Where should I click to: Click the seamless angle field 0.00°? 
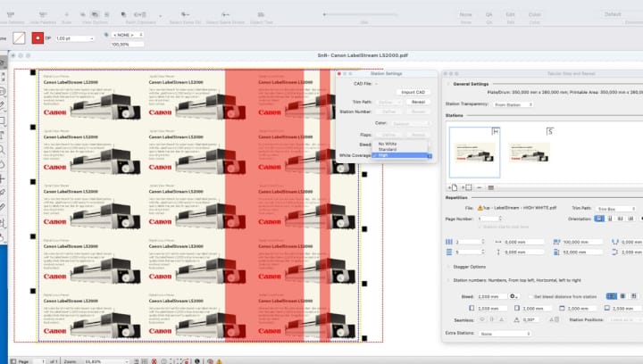coord(533,319)
